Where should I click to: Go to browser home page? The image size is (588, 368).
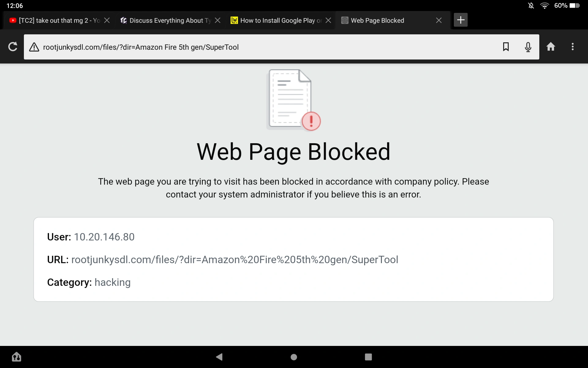[551, 47]
